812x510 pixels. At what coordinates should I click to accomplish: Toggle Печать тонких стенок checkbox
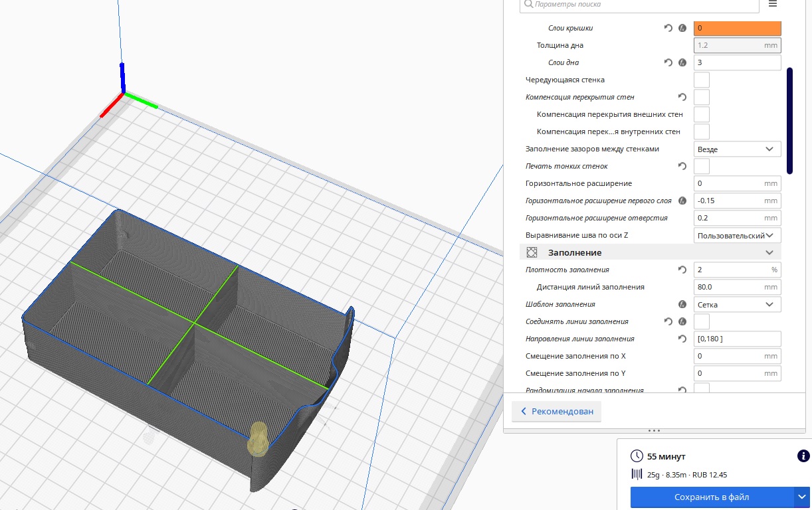pos(702,166)
